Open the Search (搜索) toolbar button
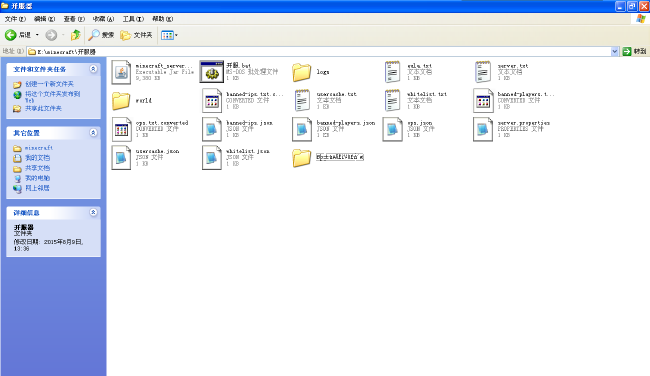 tap(101, 35)
